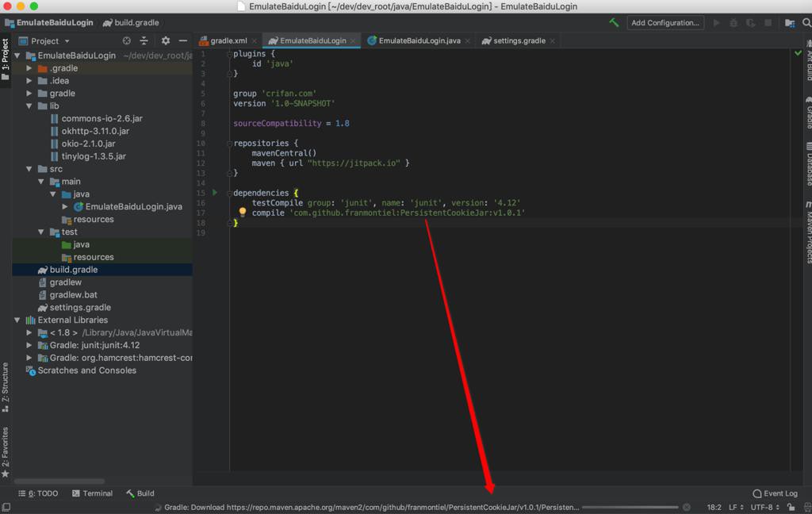
Task: Close the gradle.xml tab
Action: (x=255, y=41)
